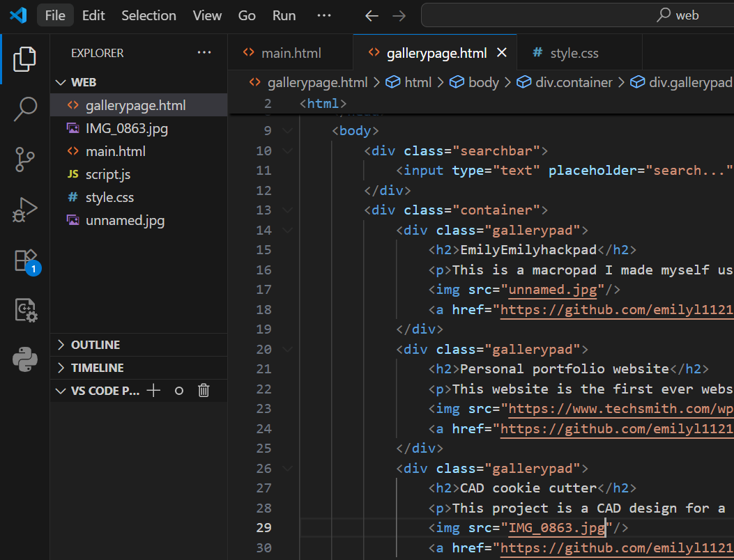This screenshot has width=734, height=560.
Task: Open the C++ configuration icon in activity bar
Action: [25, 310]
